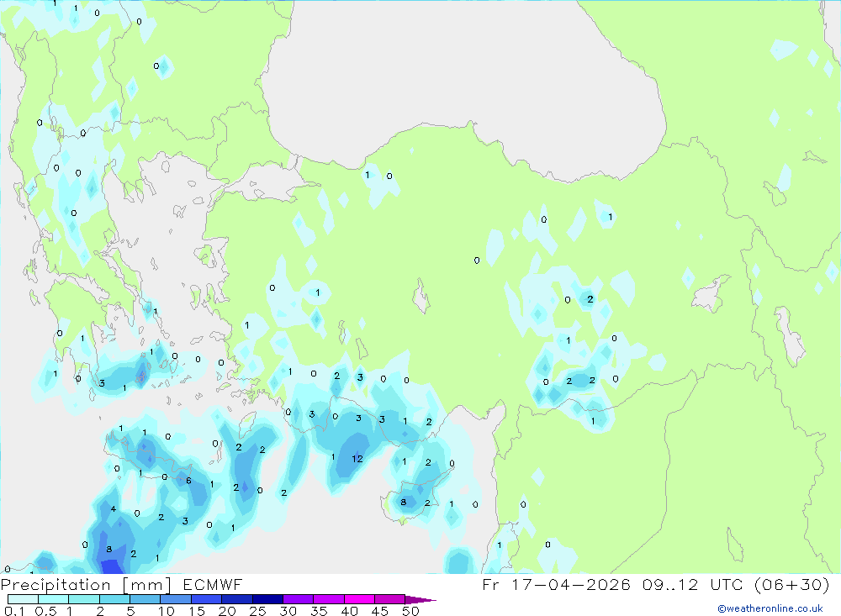Image resolution: width=841 pixels, height=616 pixels.
Task: Click the 1–2 mm legend color swatch
Action: coord(84,599)
